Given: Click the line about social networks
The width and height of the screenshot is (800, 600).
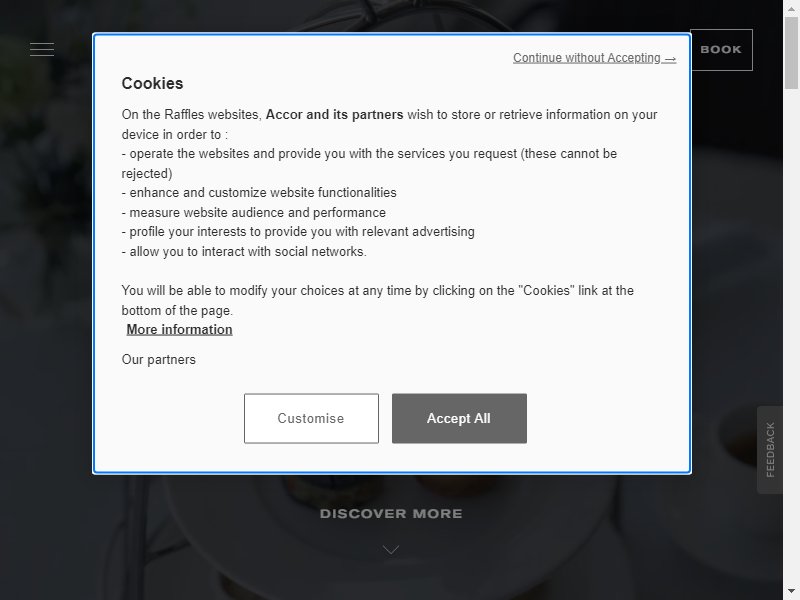Looking at the screenshot, I should tap(244, 252).
